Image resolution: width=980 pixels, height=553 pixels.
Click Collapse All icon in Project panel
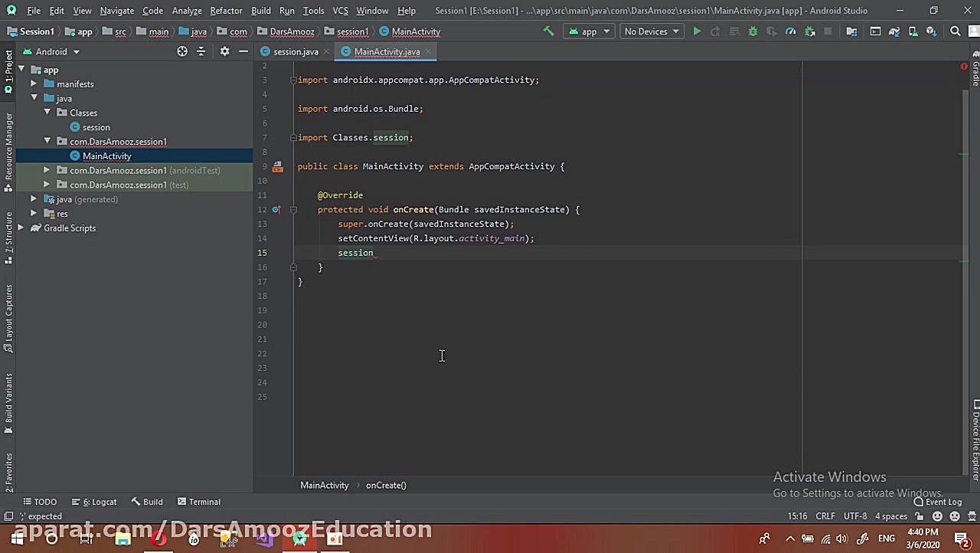coord(201,51)
